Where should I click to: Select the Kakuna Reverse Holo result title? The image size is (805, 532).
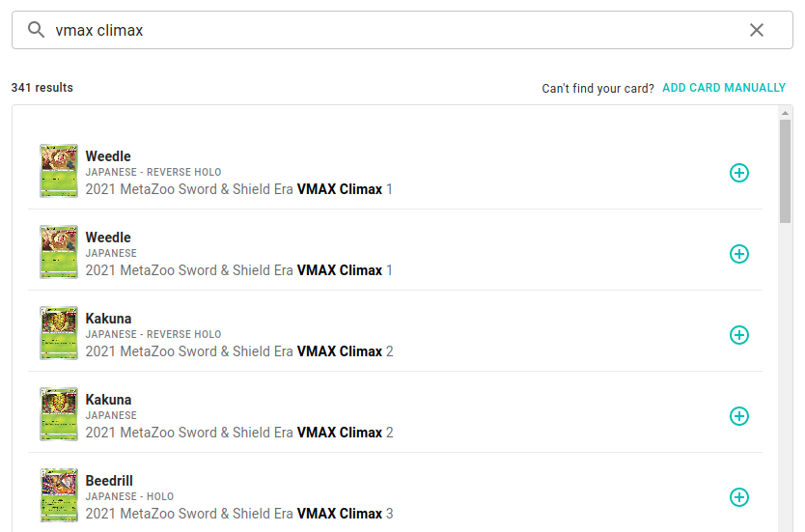(x=108, y=319)
